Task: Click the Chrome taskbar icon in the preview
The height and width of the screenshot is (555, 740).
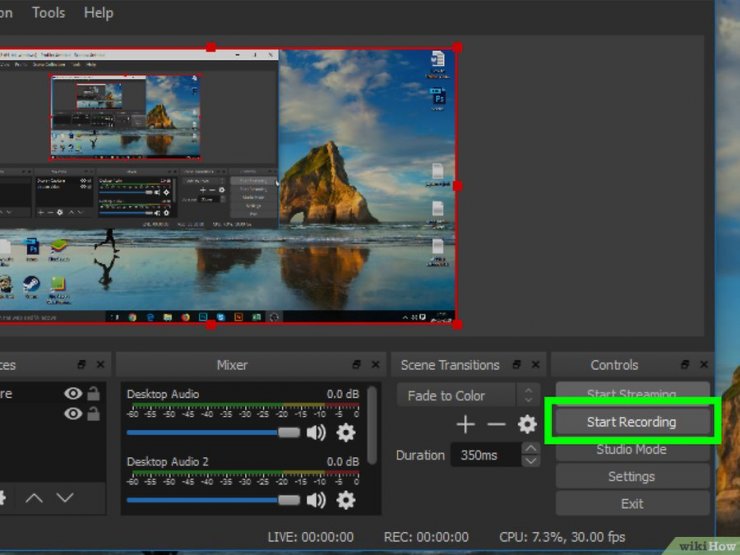Action: click(x=133, y=317)
